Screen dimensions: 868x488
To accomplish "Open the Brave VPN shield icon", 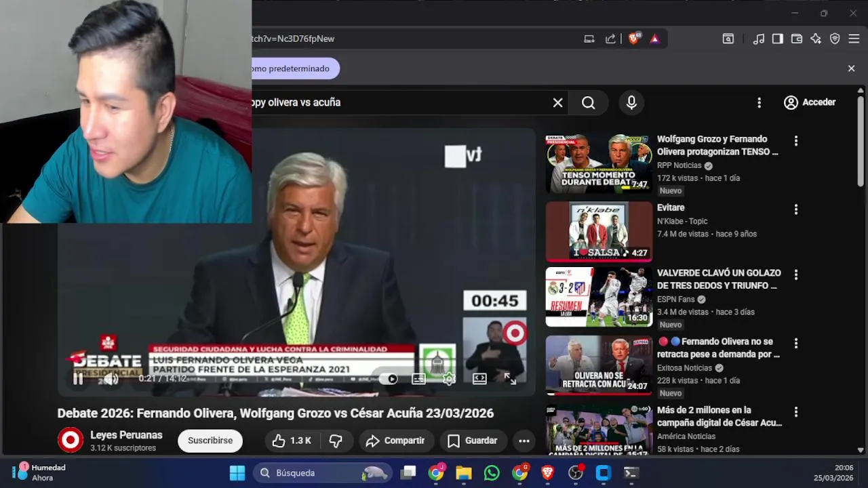I will coord(835,39).
